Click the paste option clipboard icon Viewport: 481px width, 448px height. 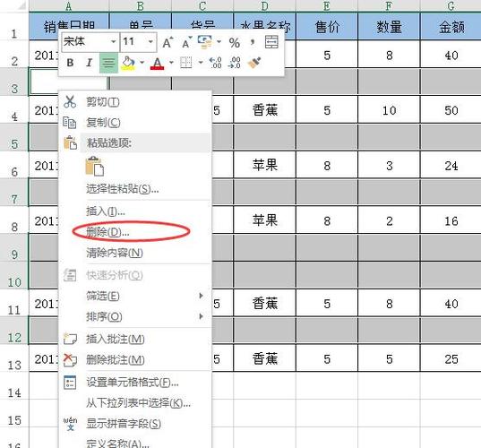[94, 166]
